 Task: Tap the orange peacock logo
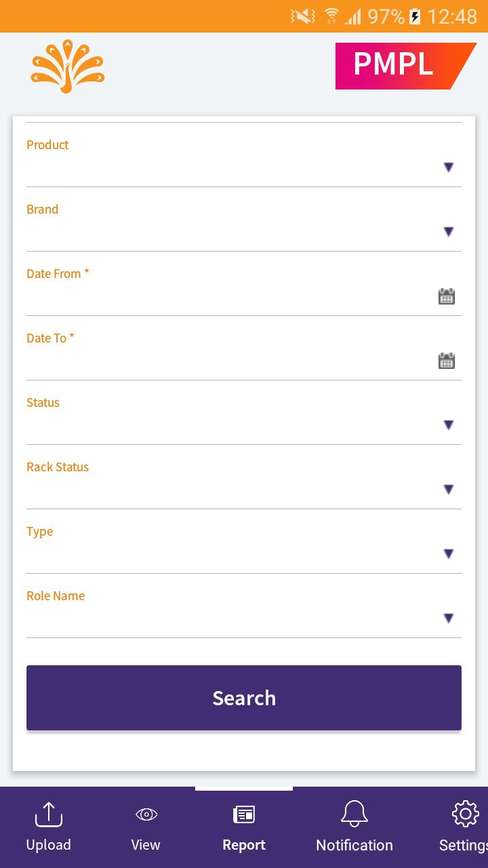point(68,66)
